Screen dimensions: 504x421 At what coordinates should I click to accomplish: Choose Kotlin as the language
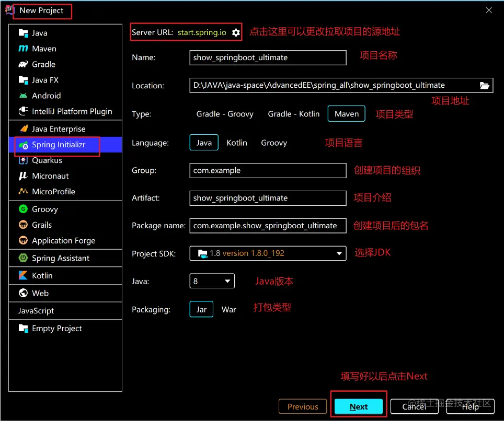237,143
